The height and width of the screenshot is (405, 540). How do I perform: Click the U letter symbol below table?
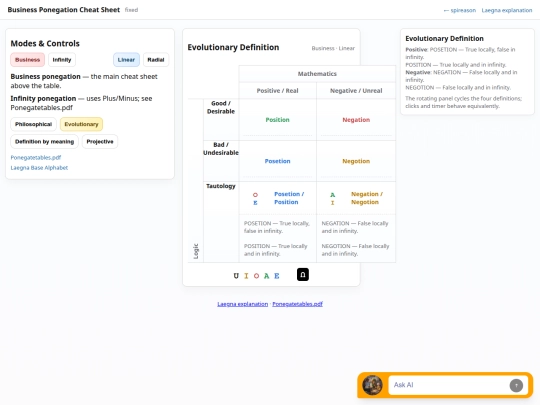click(236, 276)
